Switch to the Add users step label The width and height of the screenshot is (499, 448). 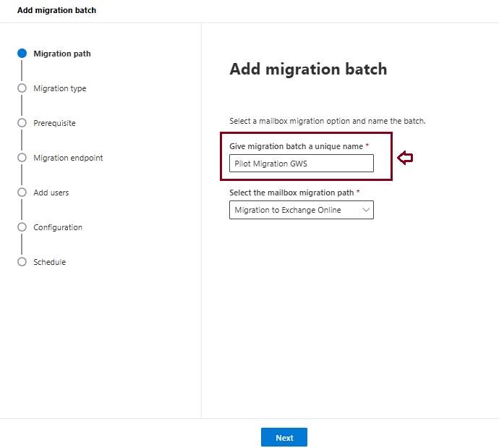(x=51, y=193)
